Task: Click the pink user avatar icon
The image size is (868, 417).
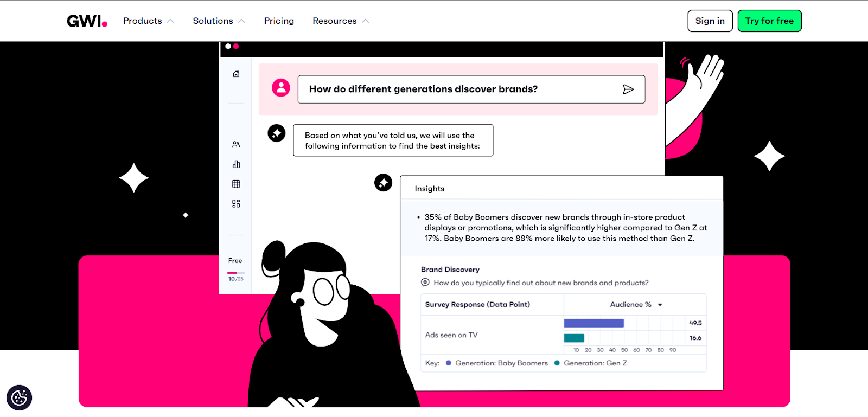Action: click(x=281, y=88)
